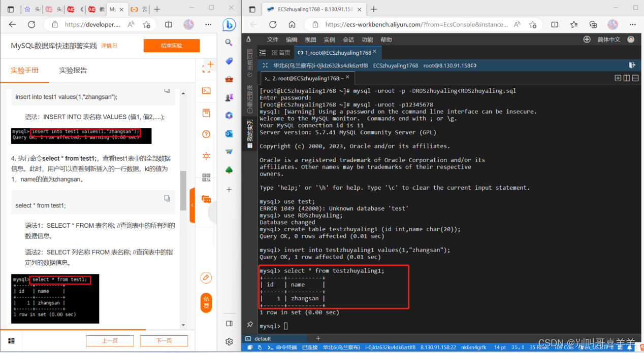
Task: Click the exit session icon on instance bar
Action: (x=632, y=65)
